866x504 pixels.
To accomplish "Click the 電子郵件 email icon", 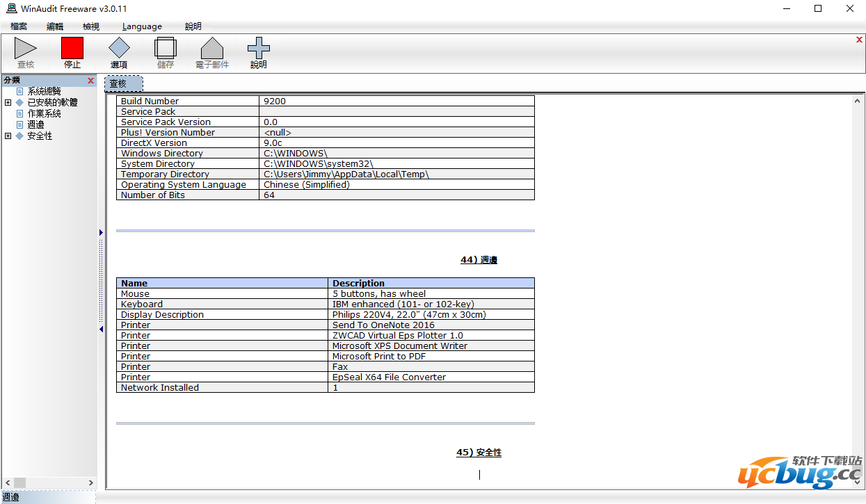I will coord(212,49).
